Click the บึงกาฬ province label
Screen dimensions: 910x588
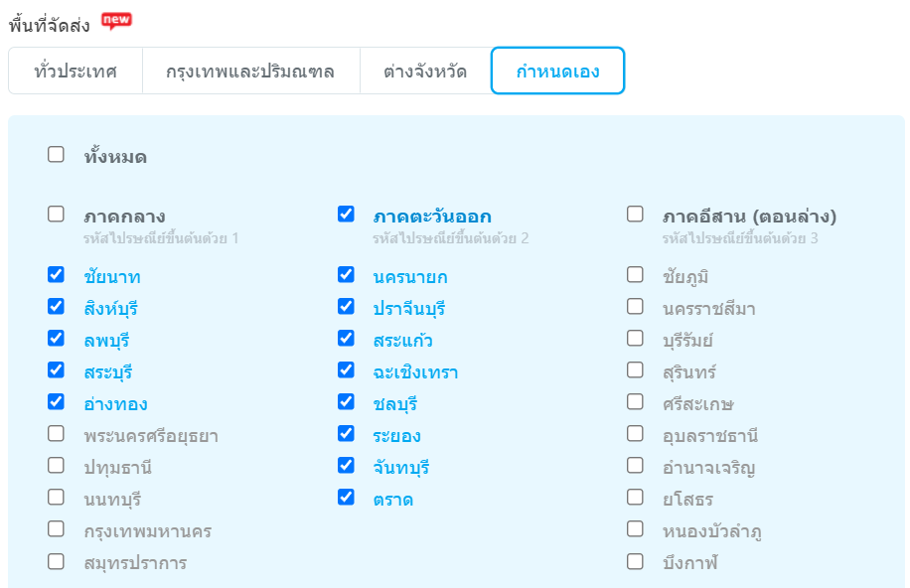pyautogui.click(x=689, y=563)
